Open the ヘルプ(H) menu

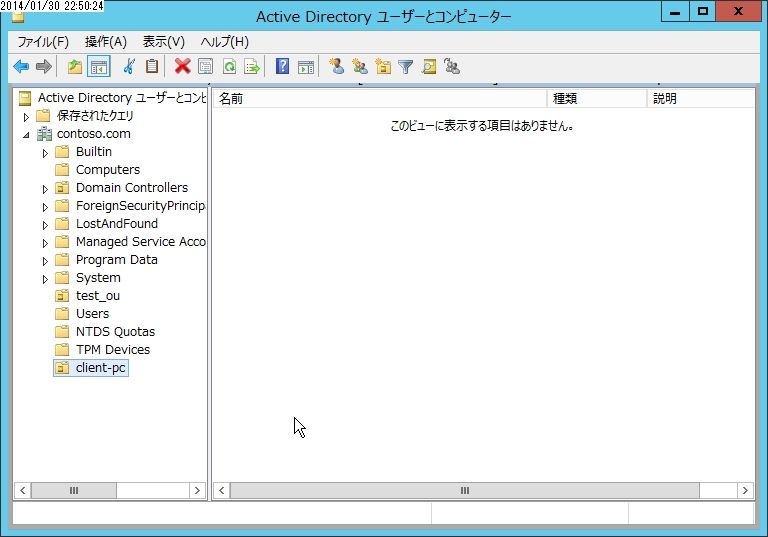pyautogui.click(x=225, y=42)
